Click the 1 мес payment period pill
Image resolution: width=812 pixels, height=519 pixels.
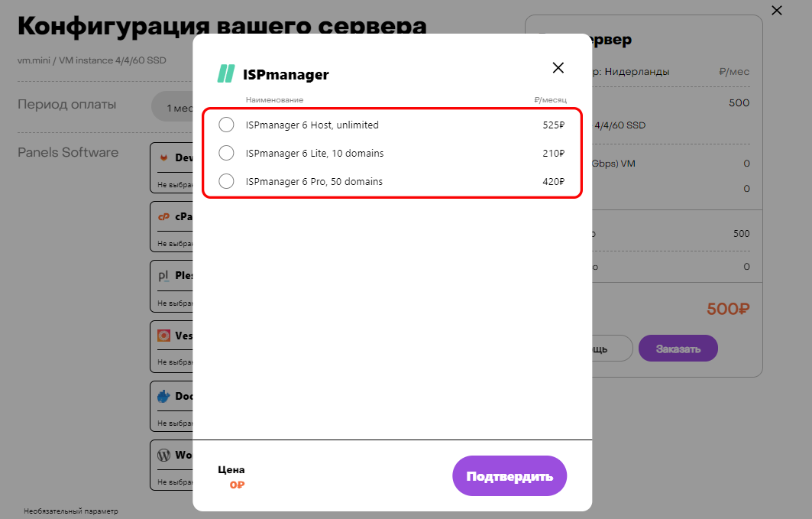pos(173,107)
